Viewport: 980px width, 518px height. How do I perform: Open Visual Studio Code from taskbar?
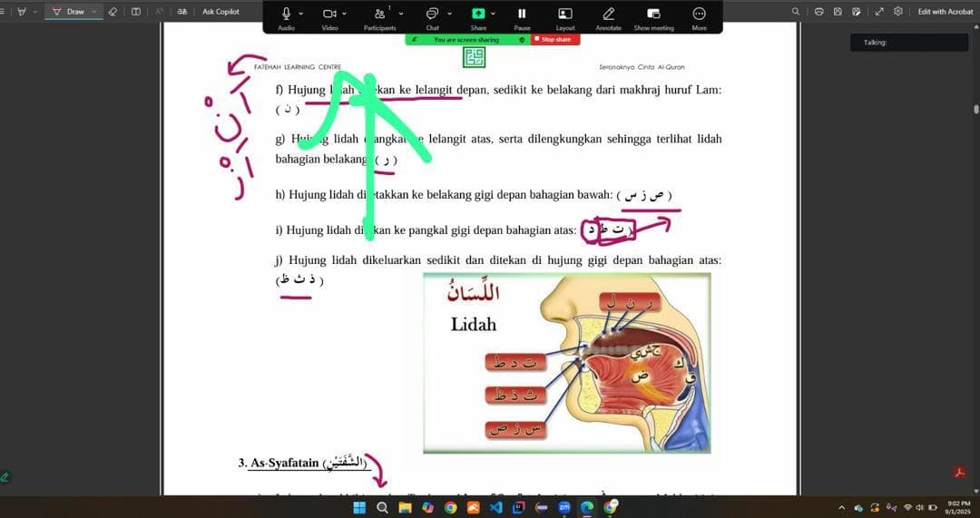pos(495,507)
